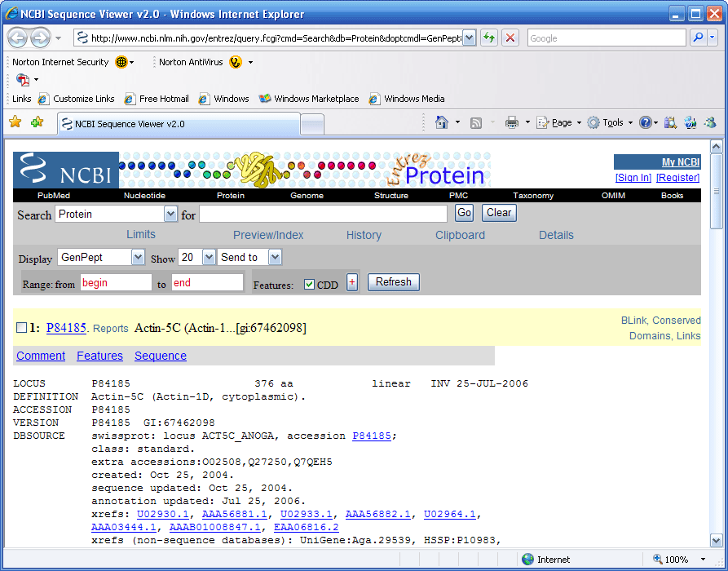Open the Norton AntiVirus status icon
Viewport: 728px width, 571px height.
point(236,62)
